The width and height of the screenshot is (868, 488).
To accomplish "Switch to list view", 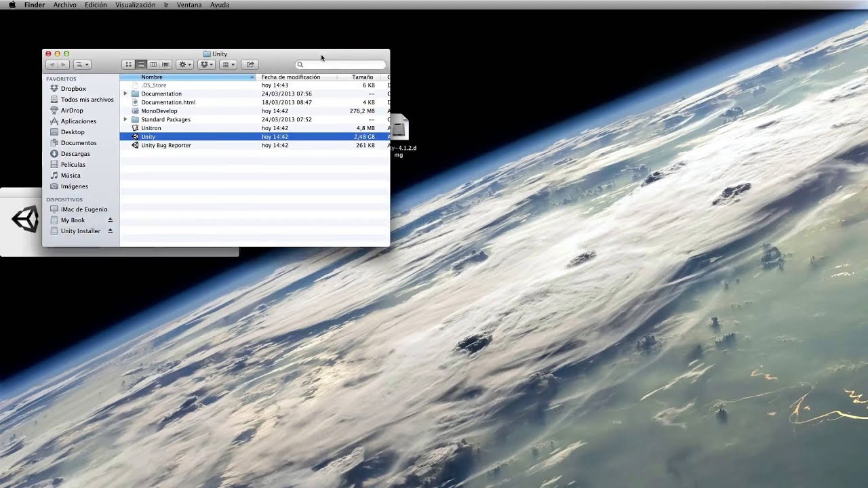I will tap(140, 64).
